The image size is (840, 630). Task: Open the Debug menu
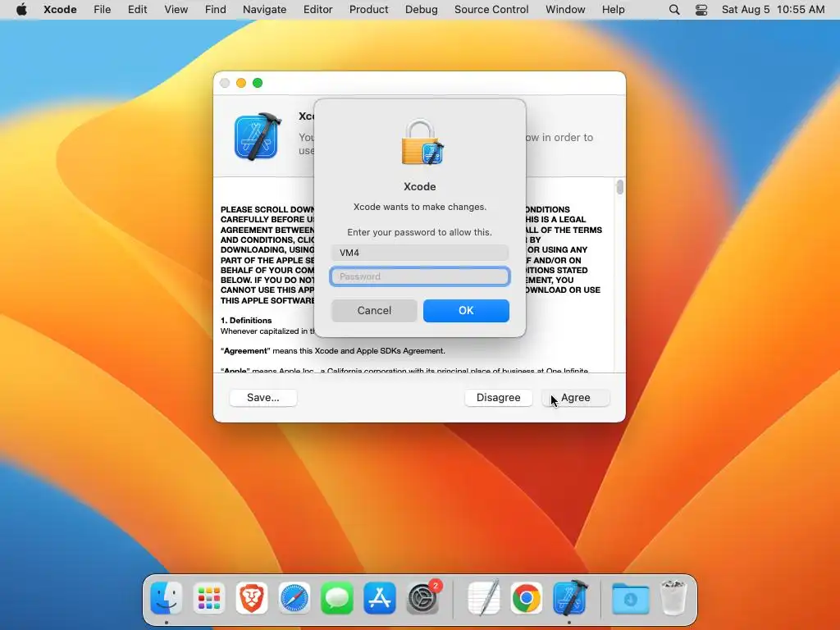point(421,10)
